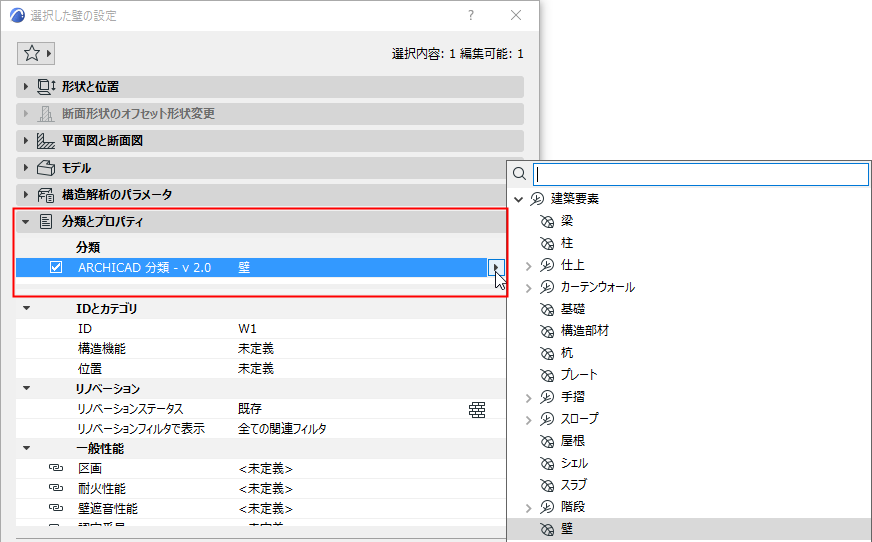The width and height of the screenshot is (872, 542).
Task: Click the help question mark icon
Action: click(x=471, y=15)
